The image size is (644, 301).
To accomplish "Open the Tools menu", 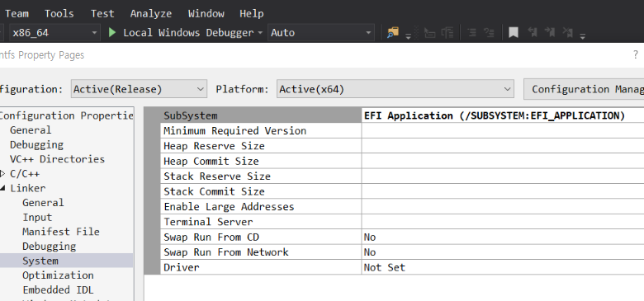I will [59, 13].
